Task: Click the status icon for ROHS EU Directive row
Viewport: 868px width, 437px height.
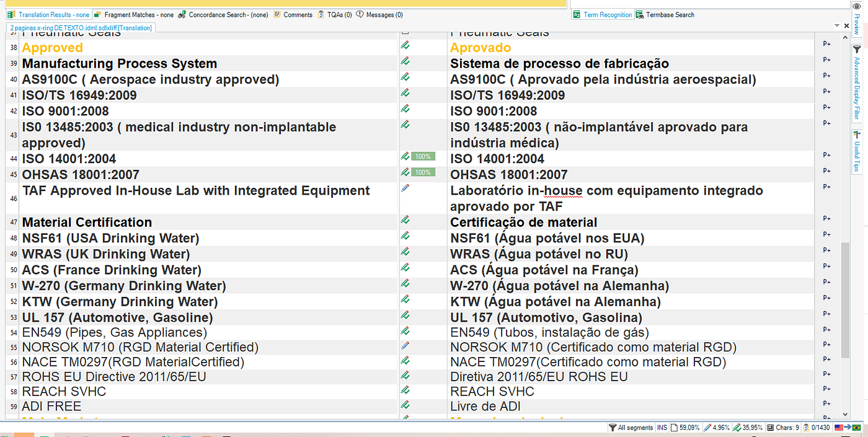Action: click(x=405, y=375)
